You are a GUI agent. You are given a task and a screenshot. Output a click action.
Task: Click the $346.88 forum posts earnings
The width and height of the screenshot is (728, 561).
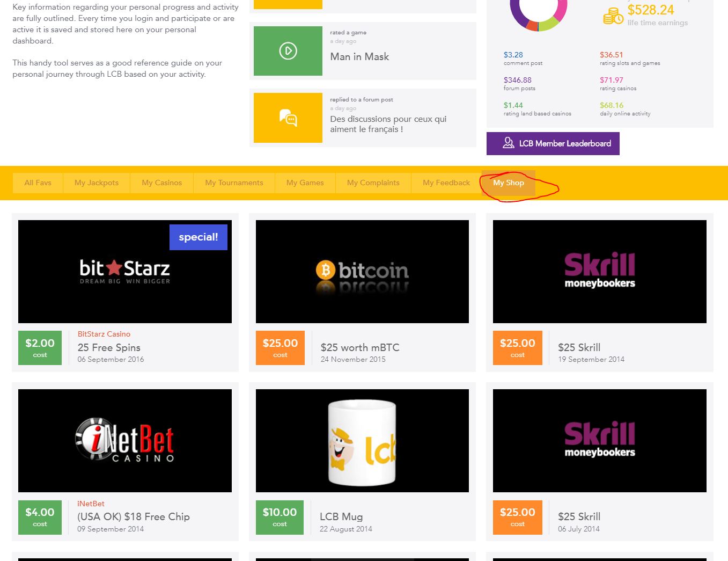click(517, 80)
